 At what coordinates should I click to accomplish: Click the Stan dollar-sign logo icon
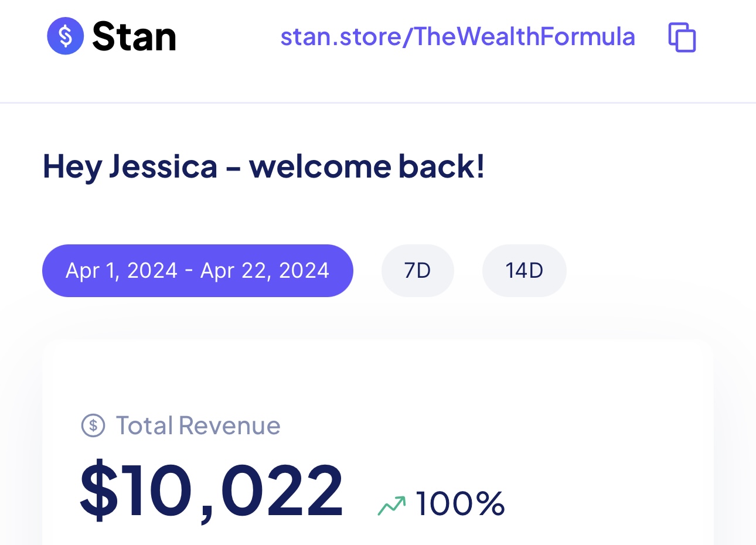click(66, 36)
